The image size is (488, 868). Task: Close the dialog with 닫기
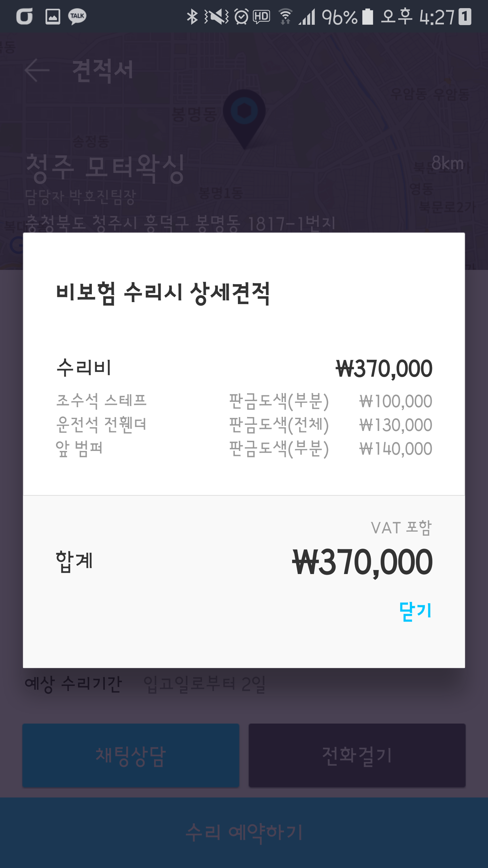(x=415, y=611)
